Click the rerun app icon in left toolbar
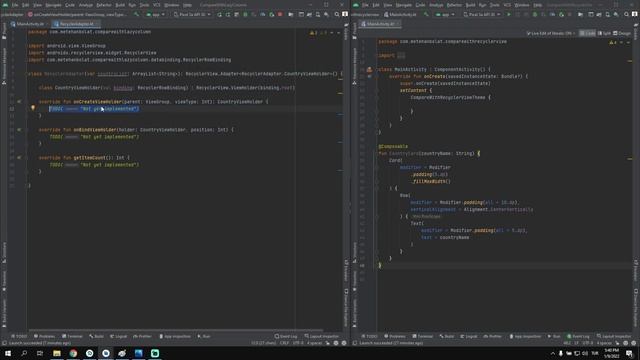The height and width of the screenshot is (360, 640). pos(219,14)
